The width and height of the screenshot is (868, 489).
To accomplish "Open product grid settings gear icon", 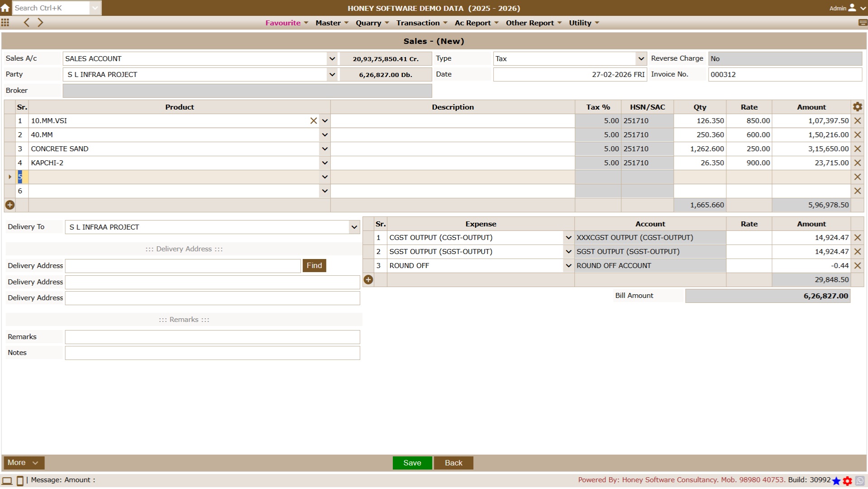I will pyautogui.click(x=857, y=107).
